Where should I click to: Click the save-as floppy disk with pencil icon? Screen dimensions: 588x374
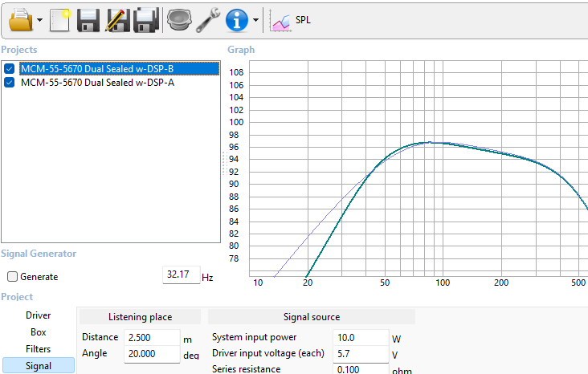(x=117, y=19)
